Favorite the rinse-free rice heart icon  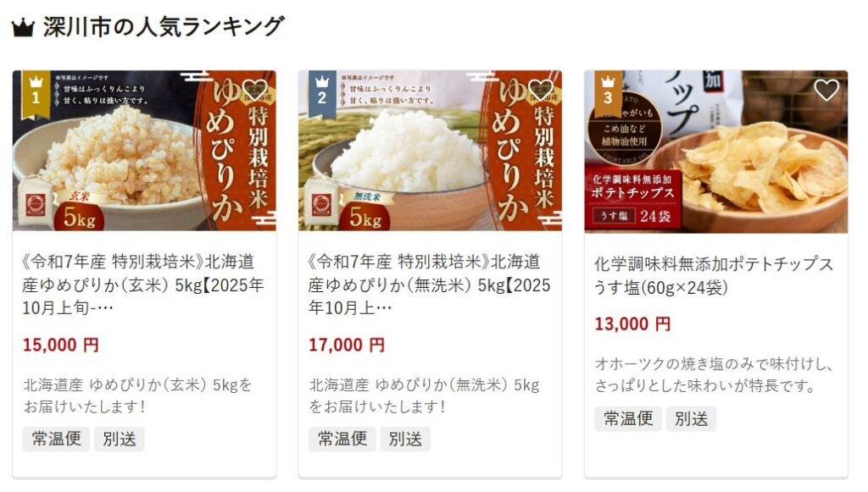pos(541,90)
